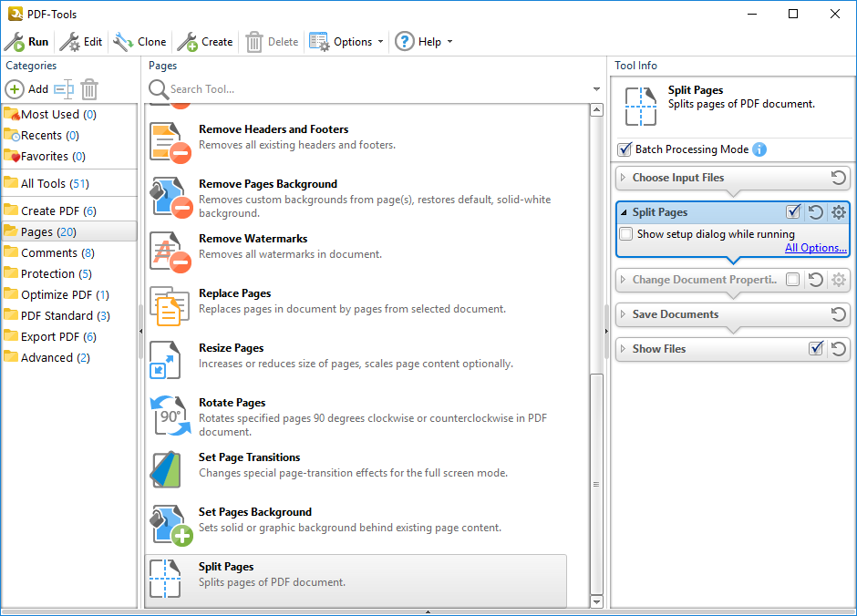
Task: Click the Clone tool icon
Action: [x=123, y=42]
